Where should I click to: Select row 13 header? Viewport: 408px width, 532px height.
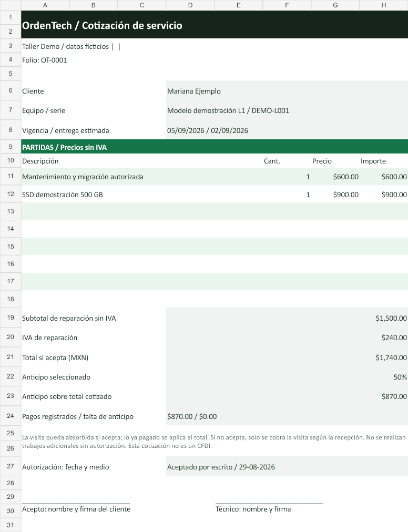point(11,211)
